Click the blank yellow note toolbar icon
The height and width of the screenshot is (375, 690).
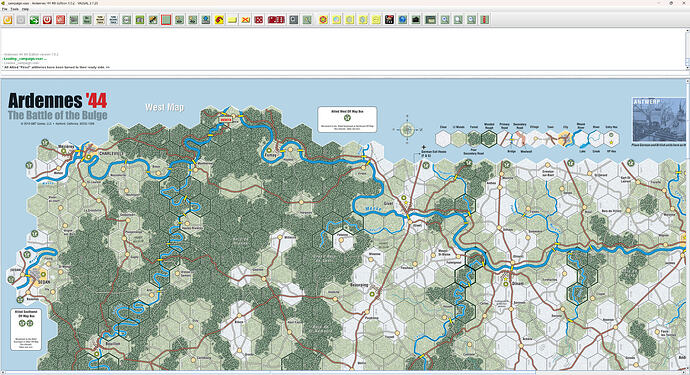232,19
